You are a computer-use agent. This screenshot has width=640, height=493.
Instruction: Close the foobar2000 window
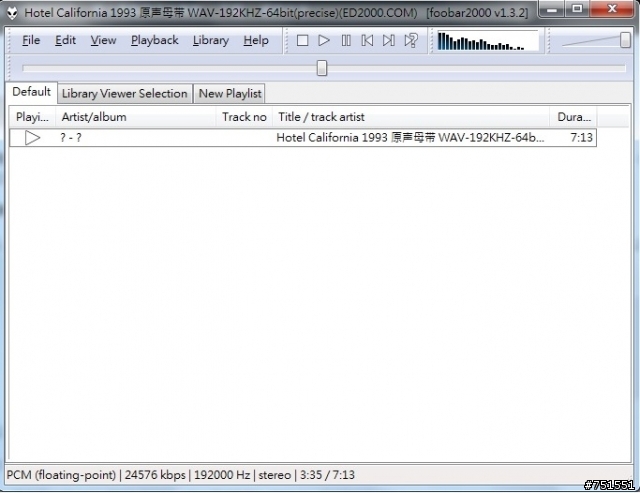(x=612, y=9)
